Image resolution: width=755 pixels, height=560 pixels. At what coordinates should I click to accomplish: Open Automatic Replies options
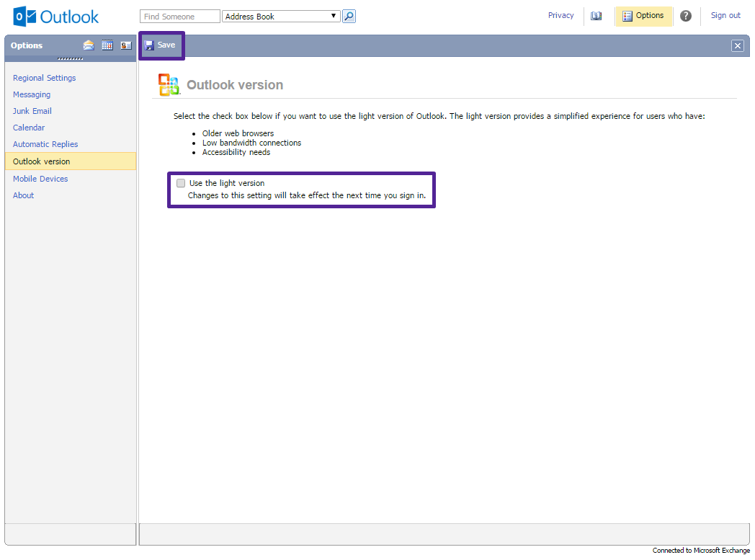point(45,144)
